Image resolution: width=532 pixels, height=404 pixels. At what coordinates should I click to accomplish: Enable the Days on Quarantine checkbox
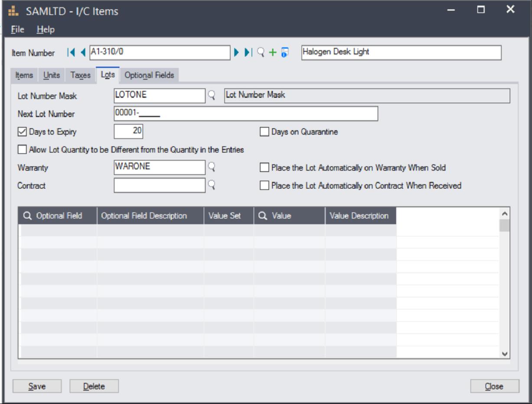click(x=264, y=132)
